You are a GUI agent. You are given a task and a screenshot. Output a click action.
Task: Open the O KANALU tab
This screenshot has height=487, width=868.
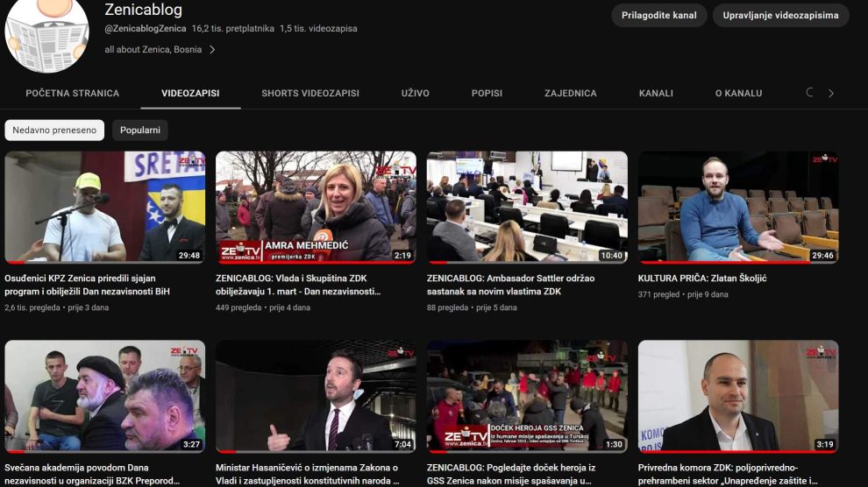[x=738, y=93]
